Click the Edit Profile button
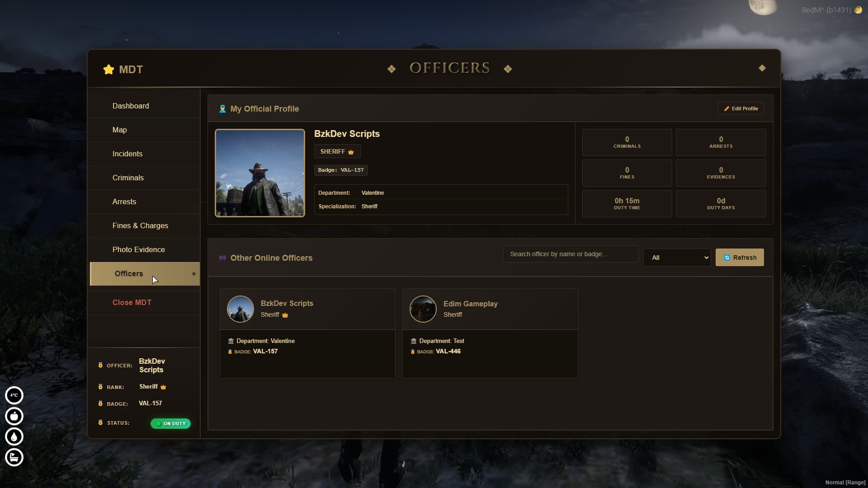Image resolution: width=868 pixels, height=488 pixels. click(x=741, y=108)
